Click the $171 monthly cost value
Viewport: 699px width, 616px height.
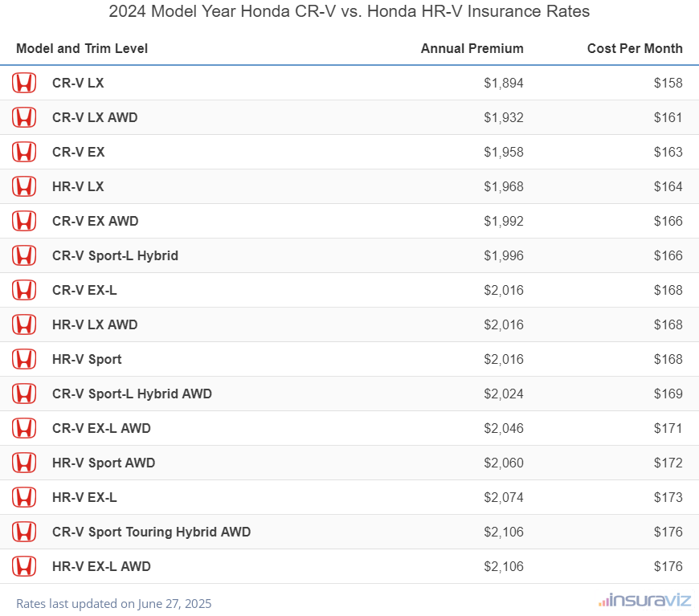click(x=668, y=429)
